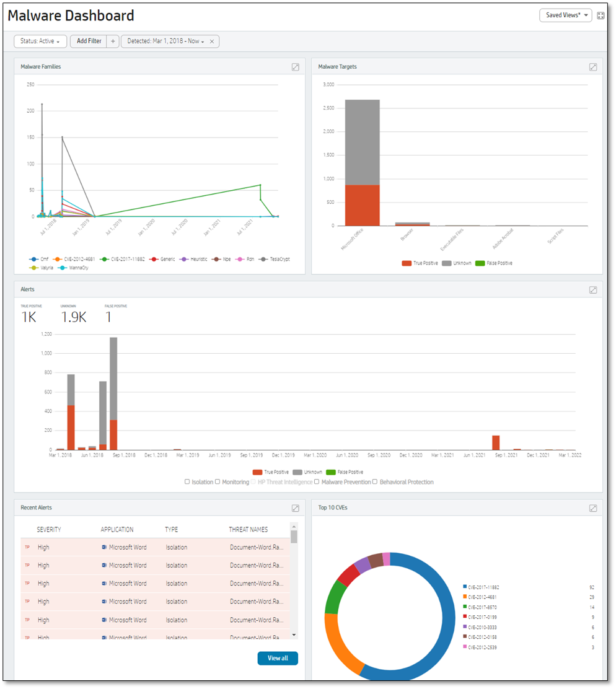The image size is (616, 689).
Task: Expand the Recent Alerts panel
Action: pos(296,508)
